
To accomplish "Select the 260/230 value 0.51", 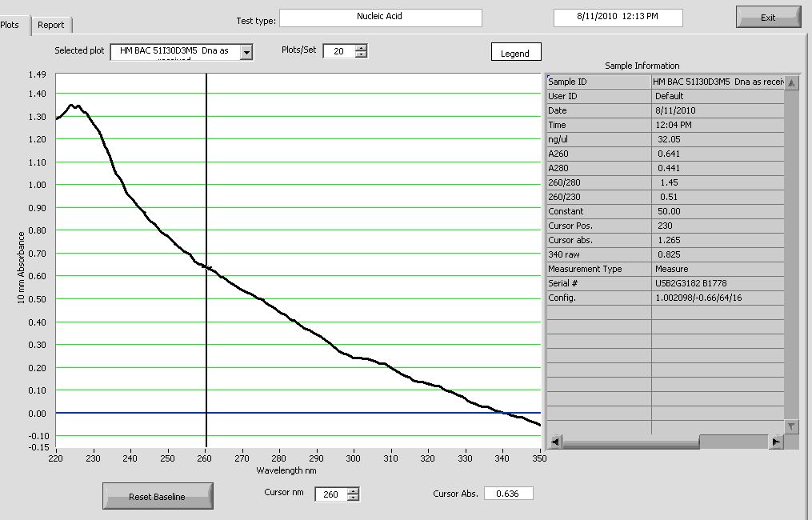I will 718,198.
